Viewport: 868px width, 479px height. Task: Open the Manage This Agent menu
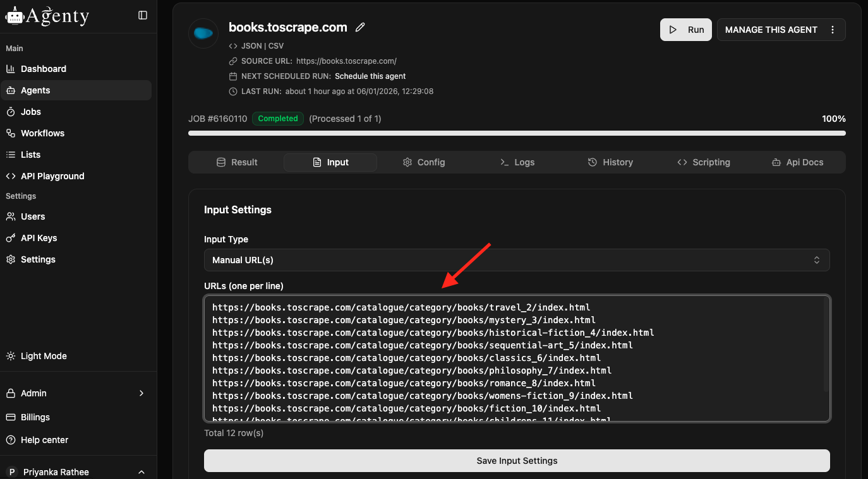[781, 30]
